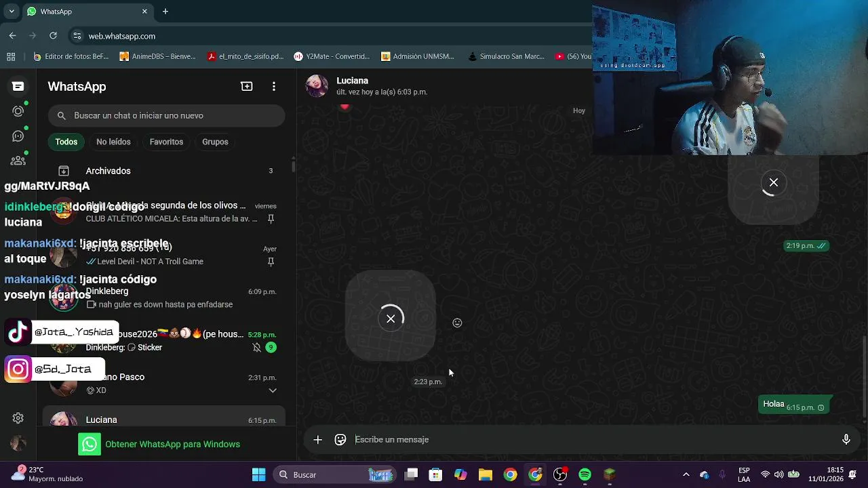Image resolution: width=868 pixels, height=488 pixels.
Task: Click the Obtener WhatsApp para Windows link
Action: (172, 444)
